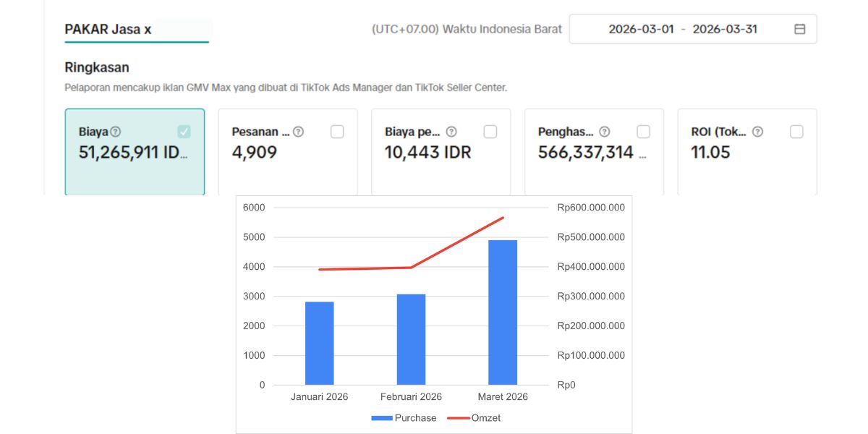Click the help icon next to ROI (Tok...
Viewport: 868px width, 434px height.
757,132
